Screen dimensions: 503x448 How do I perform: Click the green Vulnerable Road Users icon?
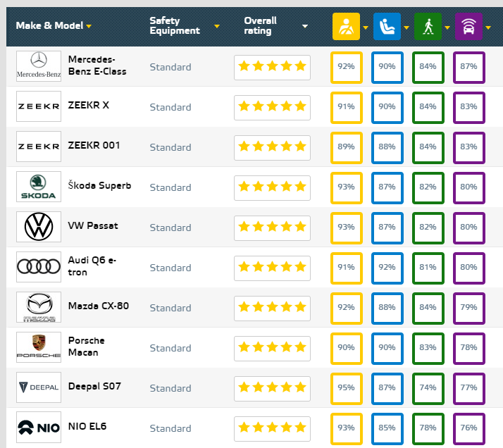[428, 27]
